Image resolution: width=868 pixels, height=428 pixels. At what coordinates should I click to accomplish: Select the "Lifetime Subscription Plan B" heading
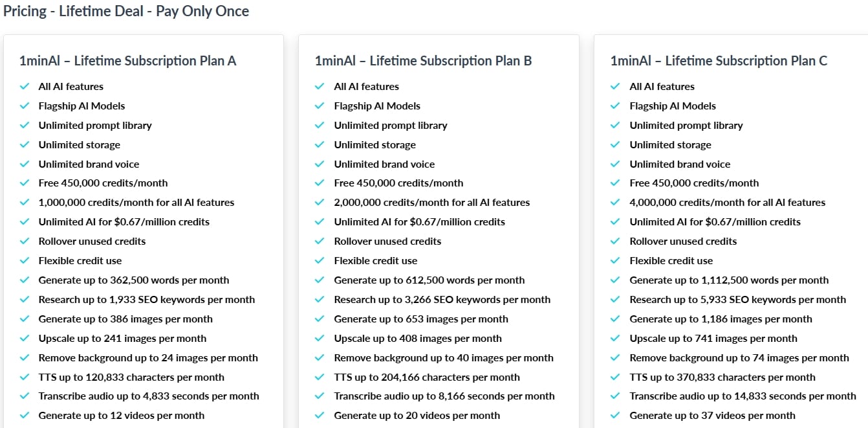423,61
